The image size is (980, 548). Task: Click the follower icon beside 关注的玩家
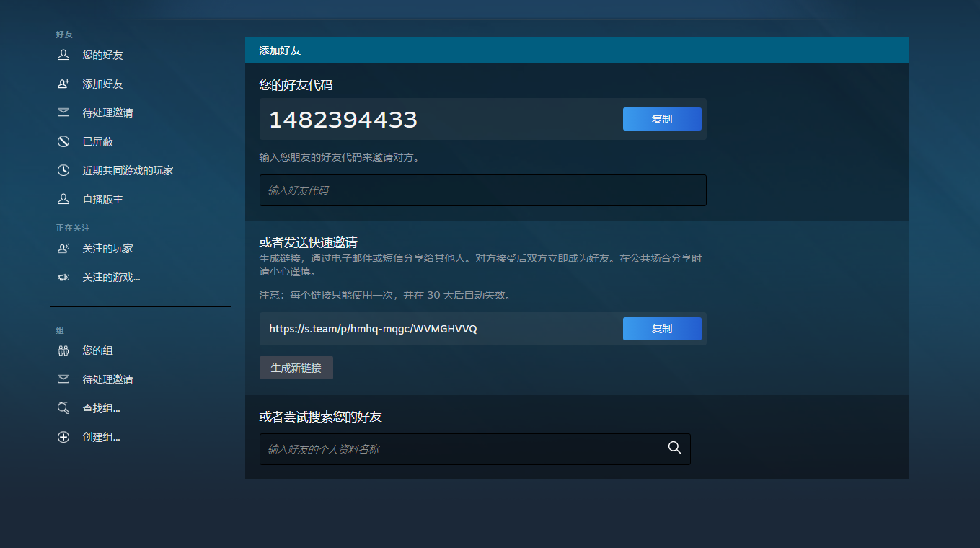(x=63, y=248)
